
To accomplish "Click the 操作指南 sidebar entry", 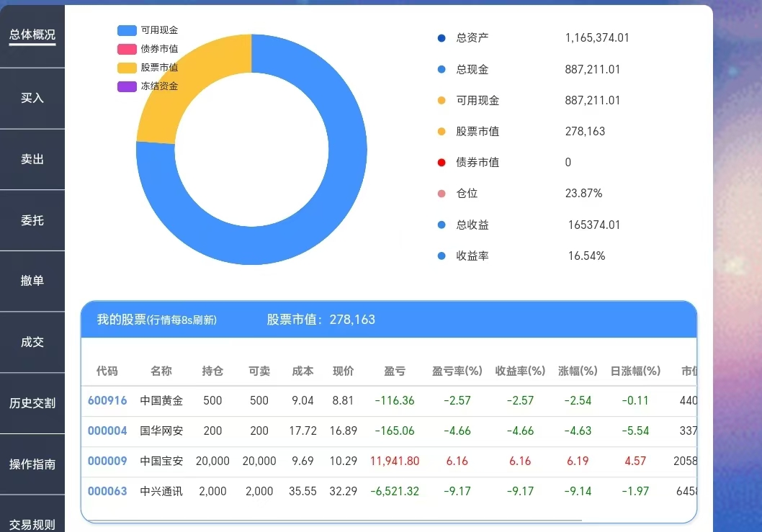I will (x=32, y=465).
